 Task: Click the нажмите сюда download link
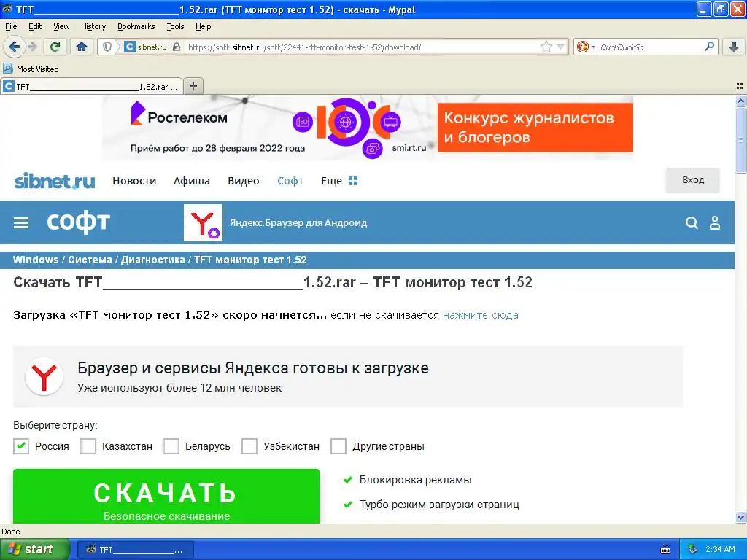(x=480, y=315)
